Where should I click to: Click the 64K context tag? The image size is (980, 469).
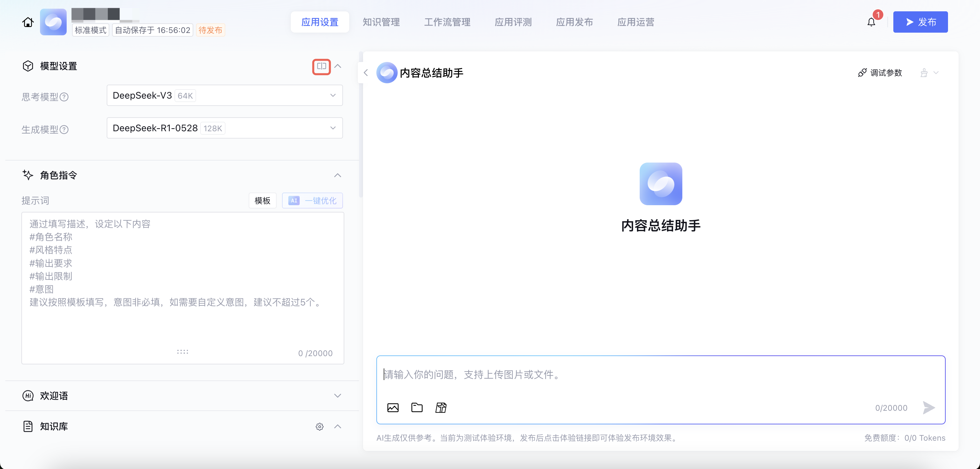coord(185,96)
